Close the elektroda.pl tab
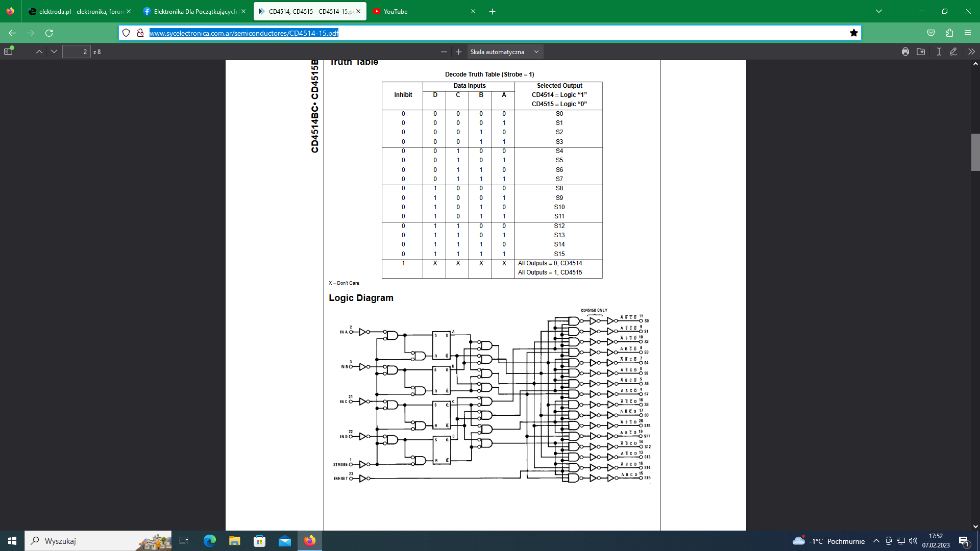Screen dimensions: 980x551 click(129, 11)
